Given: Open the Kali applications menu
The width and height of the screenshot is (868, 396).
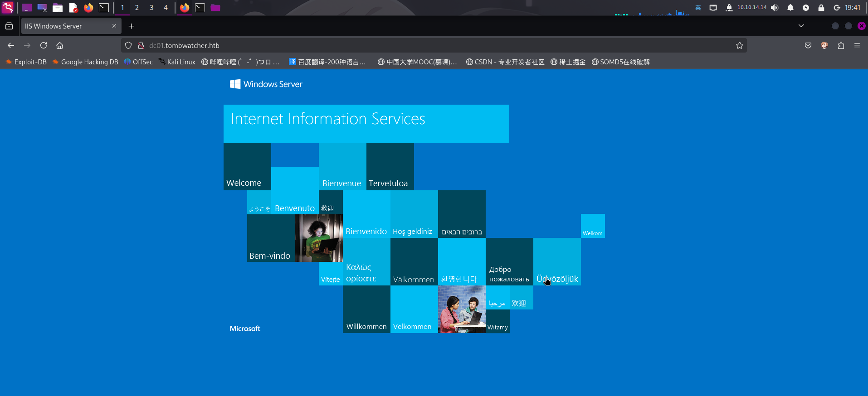Looking at the screenshot, I should click(8, 8).
